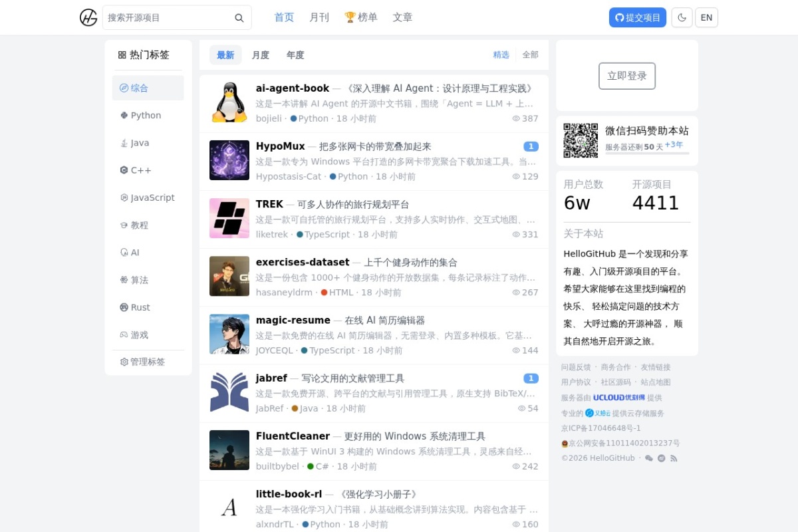
Task: Select the 年度 sort tab
Action: [x=295, y=55]
